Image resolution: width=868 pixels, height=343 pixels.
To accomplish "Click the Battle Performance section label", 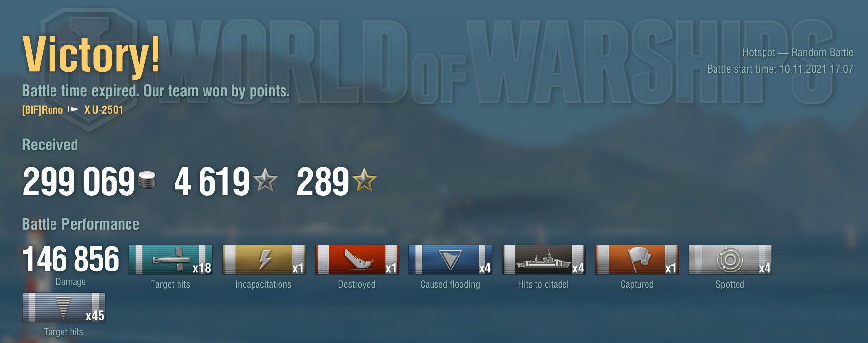I will tap(80, 224).
